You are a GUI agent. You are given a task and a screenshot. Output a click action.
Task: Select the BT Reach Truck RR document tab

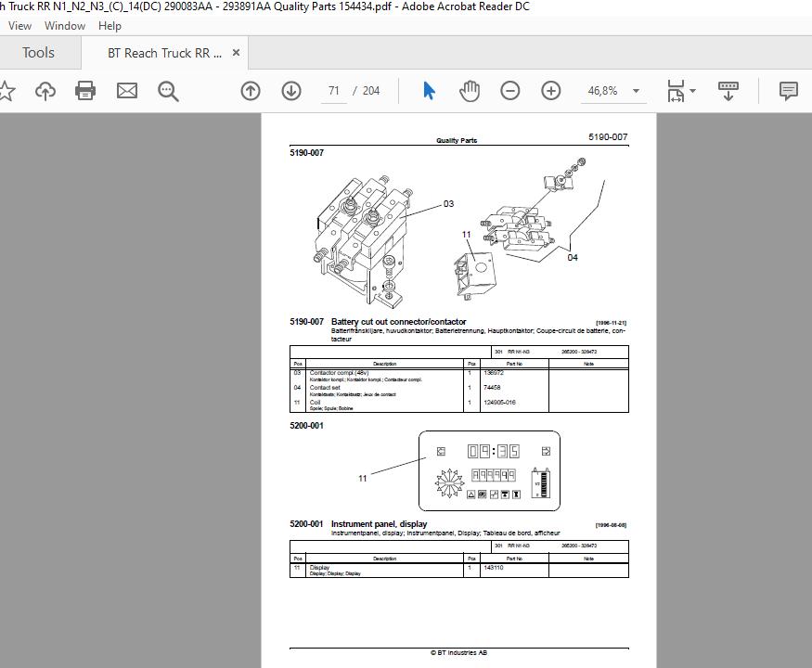[164, 53]
